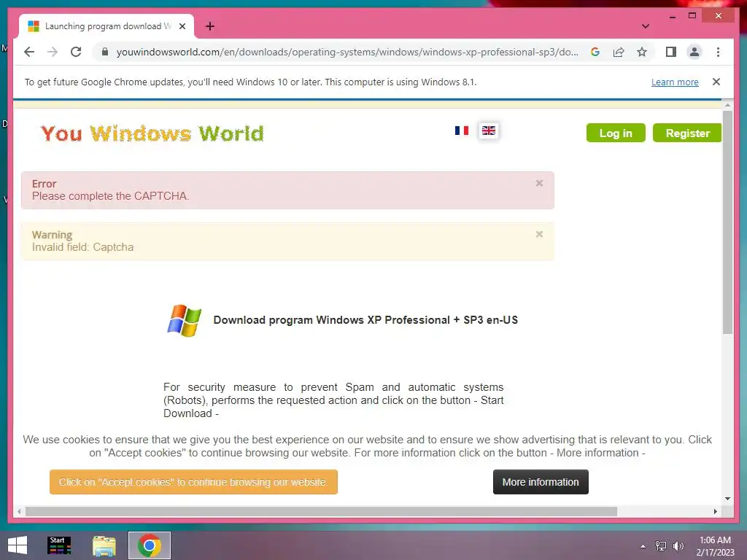
Task: Click the Register button
Action: (687, 133)
